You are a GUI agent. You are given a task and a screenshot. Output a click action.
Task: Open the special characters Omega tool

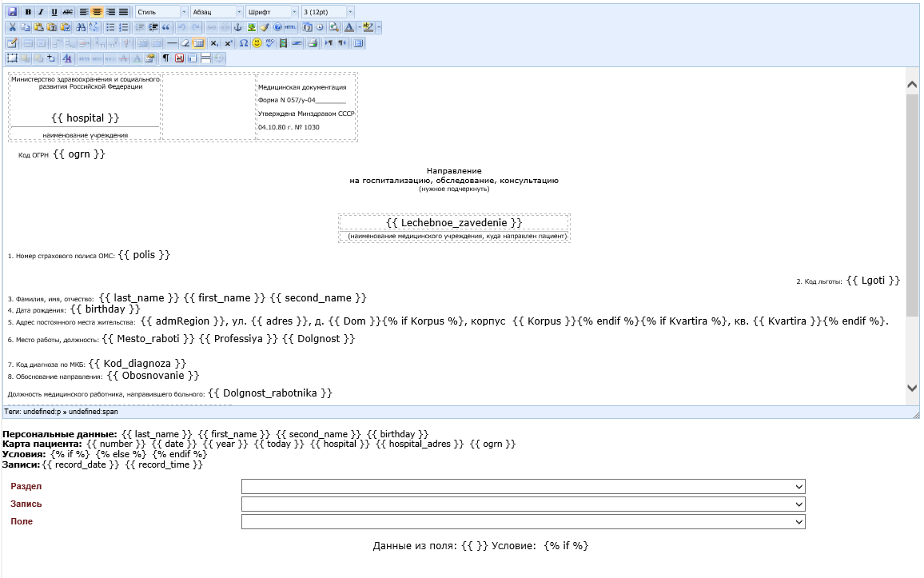coord(243,43)
